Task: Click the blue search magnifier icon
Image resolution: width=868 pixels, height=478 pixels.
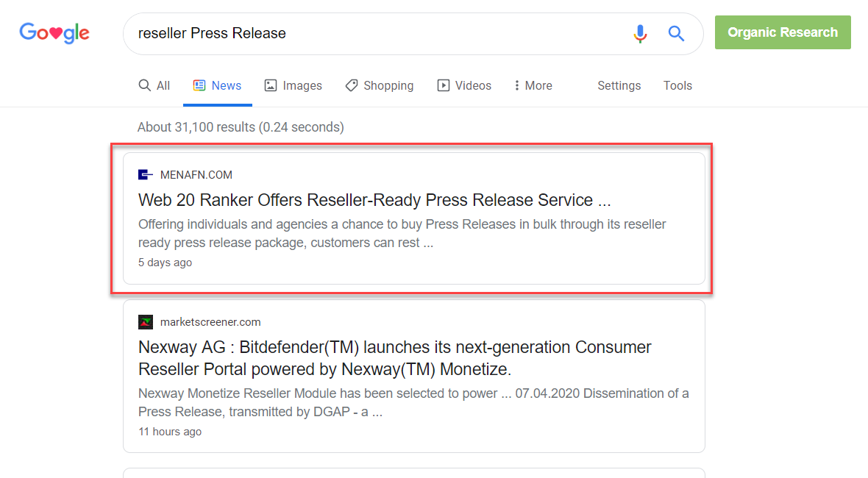Action: click(x=676, y=34)
